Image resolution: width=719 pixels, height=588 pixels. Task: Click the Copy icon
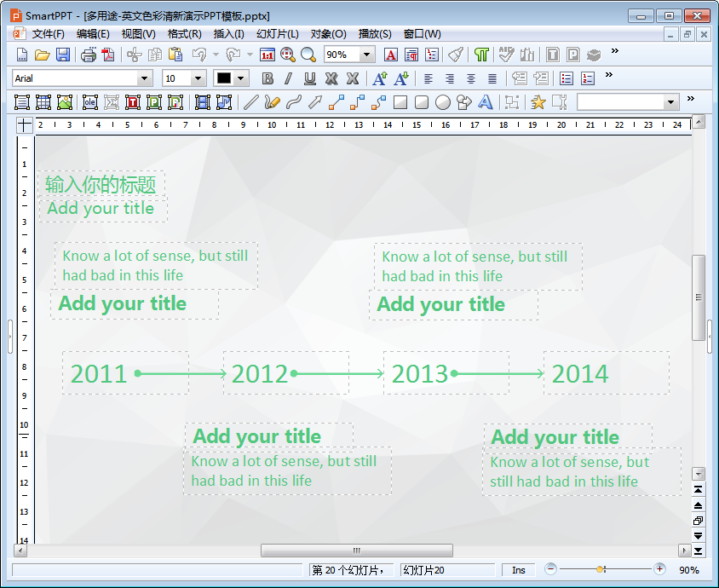[x=155, y=55]
